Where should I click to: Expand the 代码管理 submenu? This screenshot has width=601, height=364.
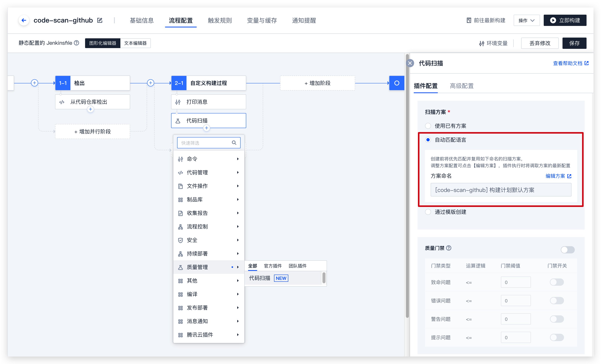238,172
